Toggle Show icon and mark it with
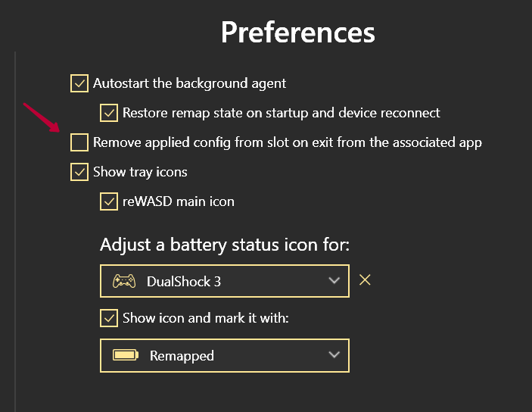Viewport: 532px width, 412px height. (x=109, y=318)
